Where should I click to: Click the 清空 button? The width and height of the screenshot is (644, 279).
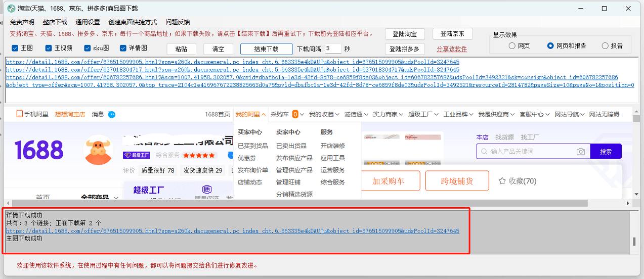(x=218, y=49)
